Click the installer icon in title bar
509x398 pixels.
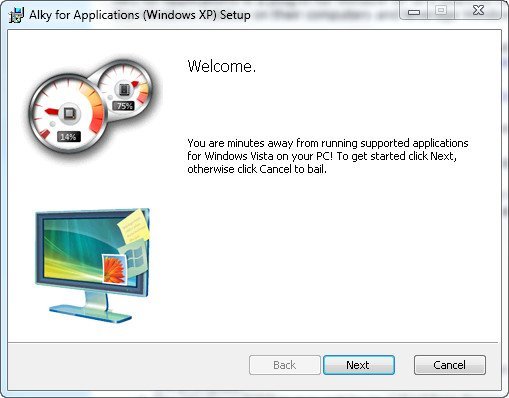point(16,15)
